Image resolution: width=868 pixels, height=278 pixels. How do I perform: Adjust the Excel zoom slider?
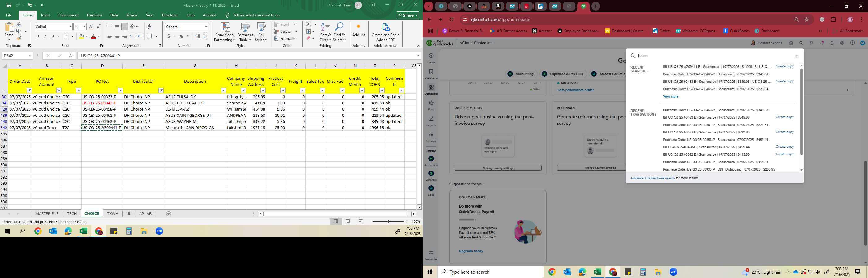(388, 221)
